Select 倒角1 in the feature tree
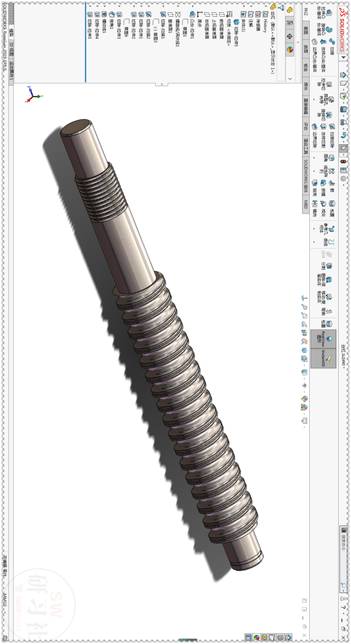This screenshot has width=351, height=644. point(111,20)
